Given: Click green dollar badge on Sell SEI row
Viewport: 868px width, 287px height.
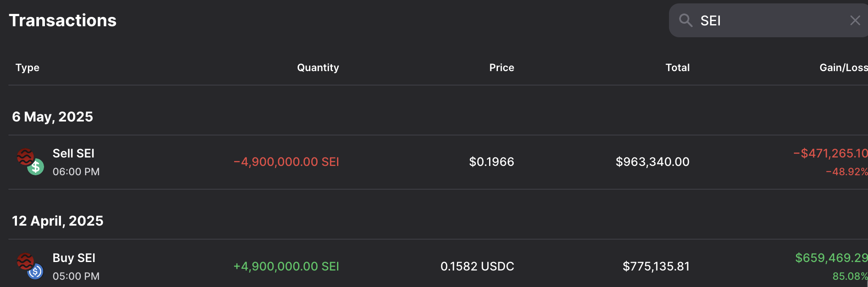Looking at the screenshot, I should pyautogui.click(x=36, y=167).
